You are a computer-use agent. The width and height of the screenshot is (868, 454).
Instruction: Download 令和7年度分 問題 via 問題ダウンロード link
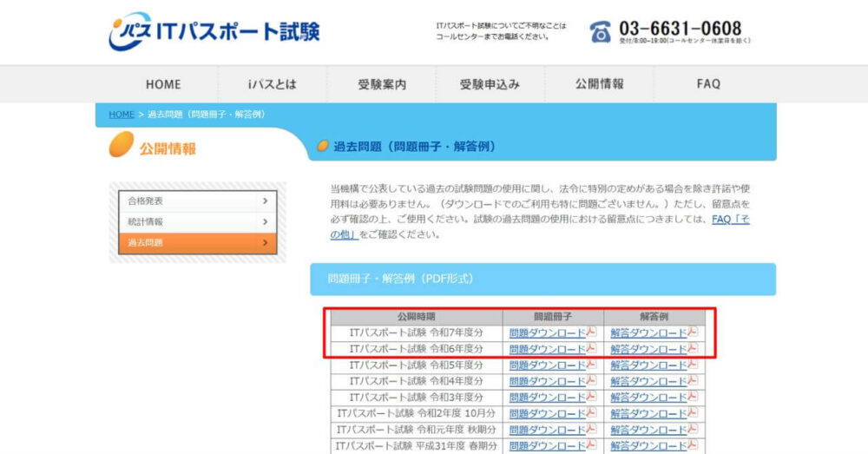click(x=547, y=332)
